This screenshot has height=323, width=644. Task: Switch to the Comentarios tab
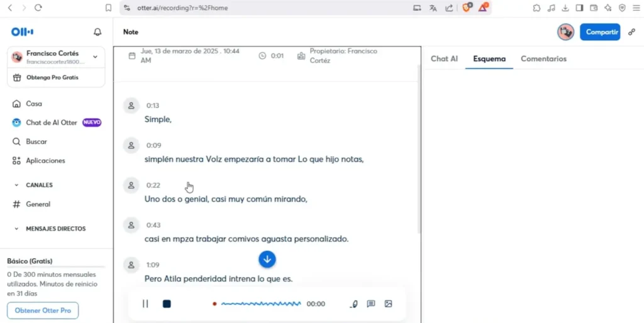(x=543, y=59)
